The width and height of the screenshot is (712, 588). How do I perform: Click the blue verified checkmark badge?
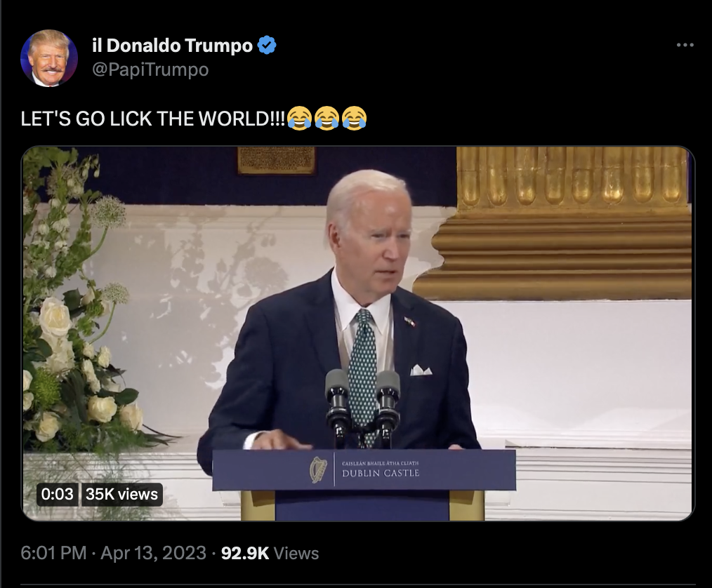click(x=267, y=46)
